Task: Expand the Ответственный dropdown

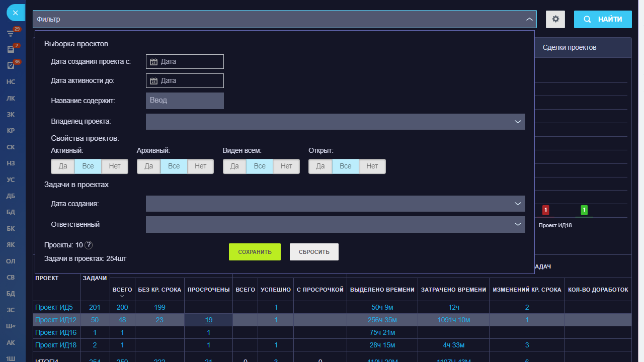Action: tap(517, 224)
